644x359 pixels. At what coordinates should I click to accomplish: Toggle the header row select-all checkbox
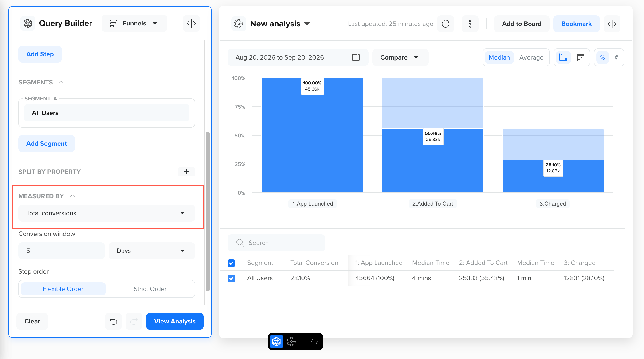(231, 263)
